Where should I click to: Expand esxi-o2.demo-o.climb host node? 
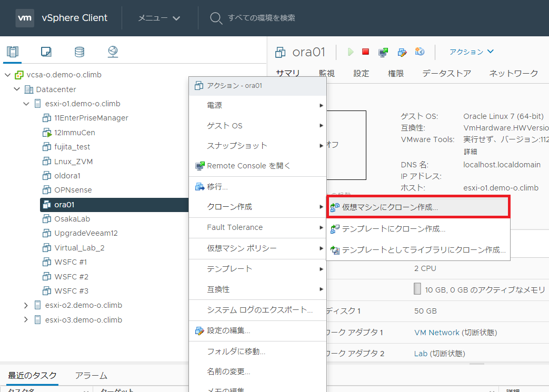pyautogui.click(x=26, y=305)
